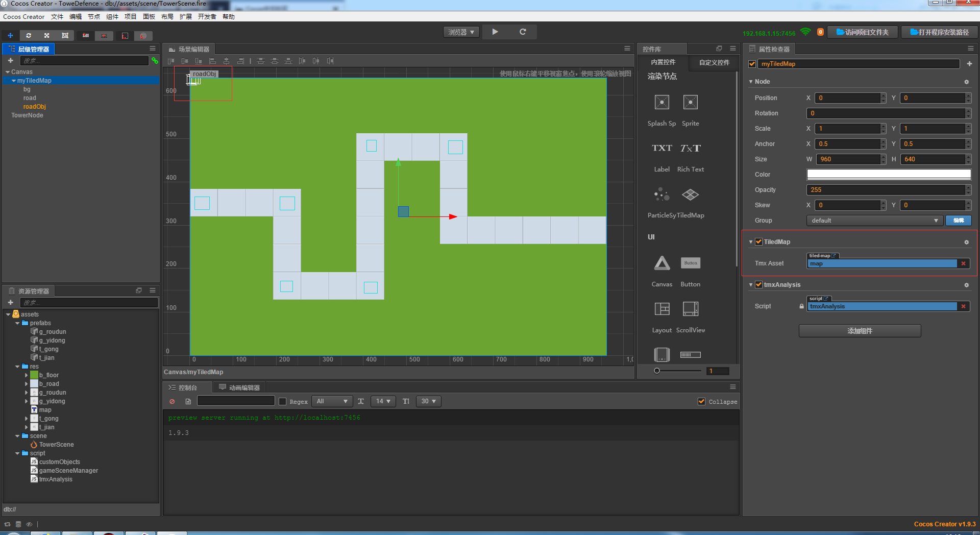The height and width of the screenshot is (535, 980).
Task: Open the console log level dropdown
Action: coord(332,401)
